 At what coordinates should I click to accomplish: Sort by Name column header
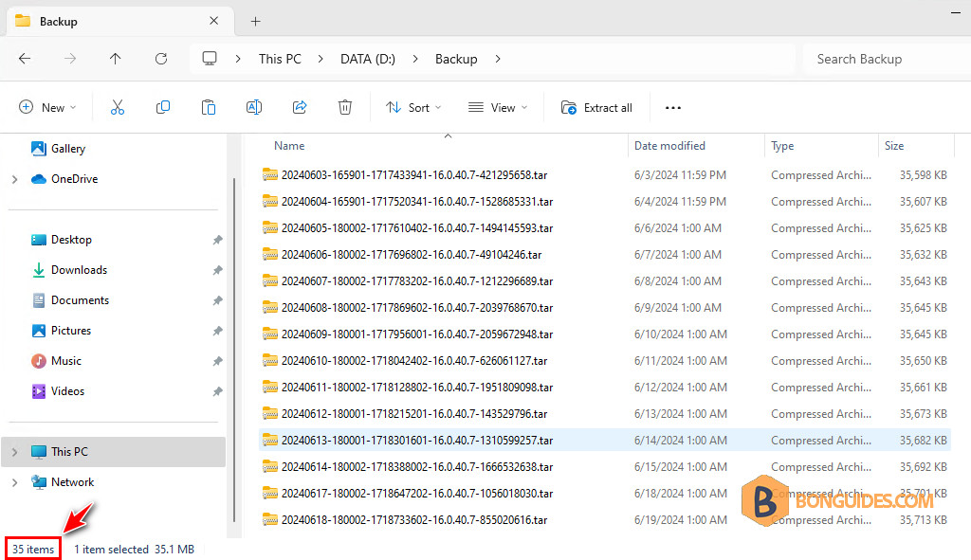tap(289, 146)
